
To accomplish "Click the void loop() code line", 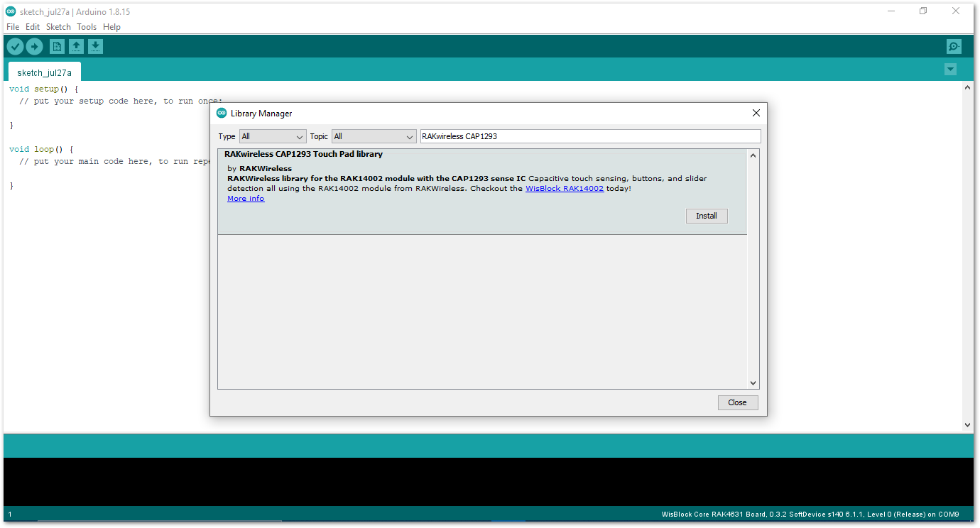I will pyautogui.click(x=41, y=150).
